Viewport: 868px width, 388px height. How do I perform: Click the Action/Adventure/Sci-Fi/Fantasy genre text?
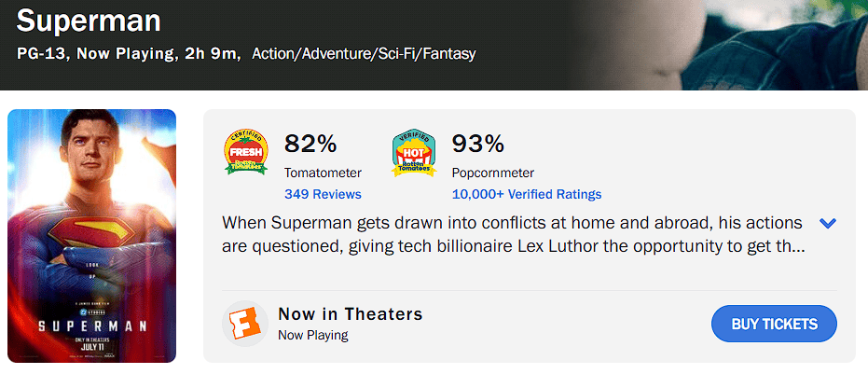point(364,53)
